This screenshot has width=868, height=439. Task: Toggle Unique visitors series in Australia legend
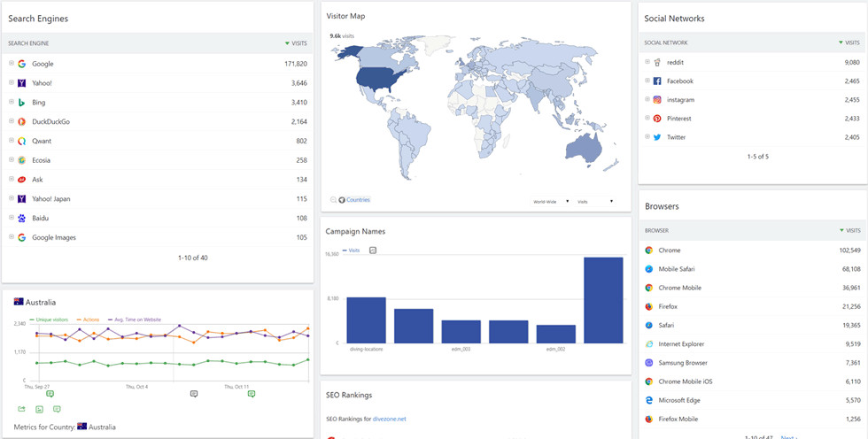pyautogui.click(x=50, y=320)
